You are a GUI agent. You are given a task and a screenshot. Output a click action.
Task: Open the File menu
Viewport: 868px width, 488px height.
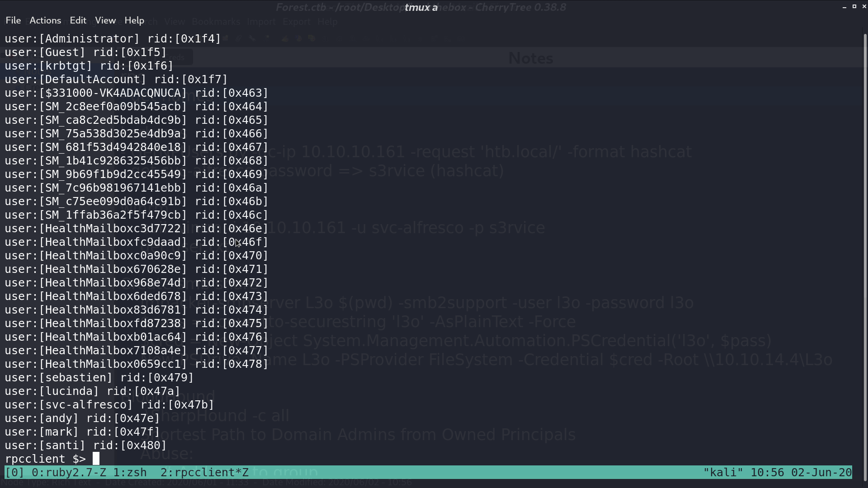[13, 20]
